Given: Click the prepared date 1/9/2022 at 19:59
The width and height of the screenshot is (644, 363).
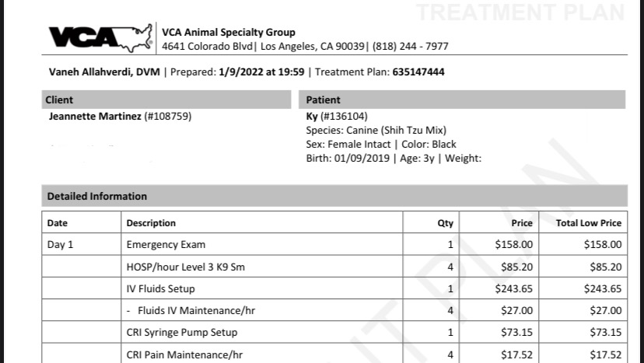Looking at the screenshot, I should click(261, 72).
